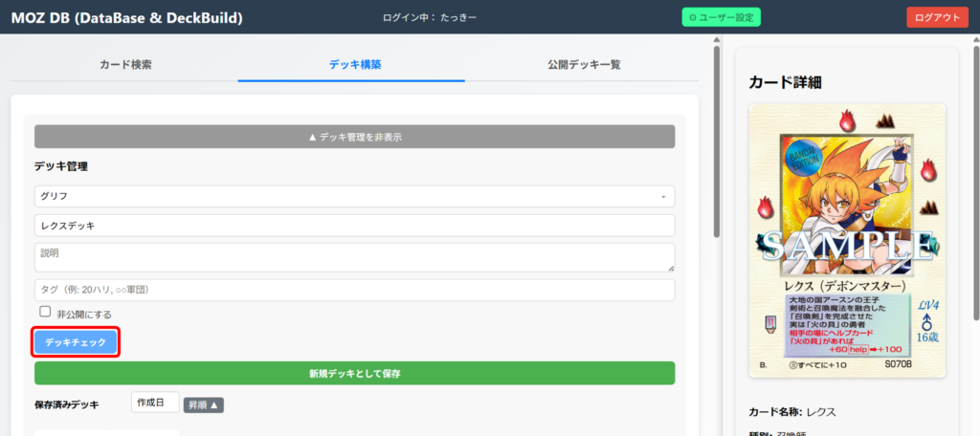
Task: Click the レクスデッキ deck name field
Action: point(354,226)
